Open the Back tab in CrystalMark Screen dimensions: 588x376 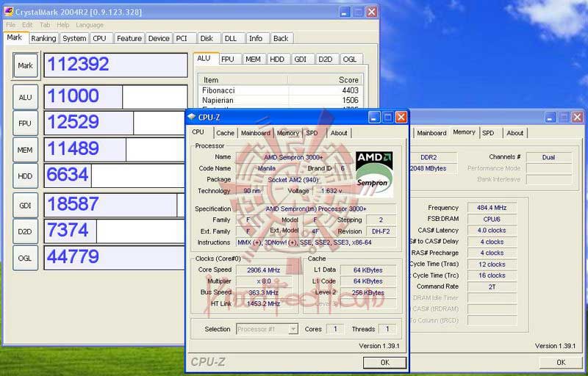pyautogui.click(x=281, y=38)
